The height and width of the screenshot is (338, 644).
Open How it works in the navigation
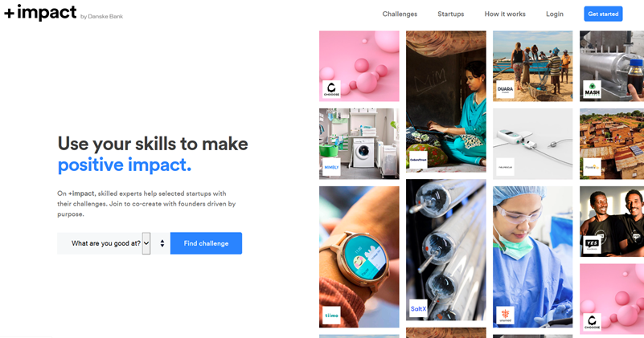[505, 14]
